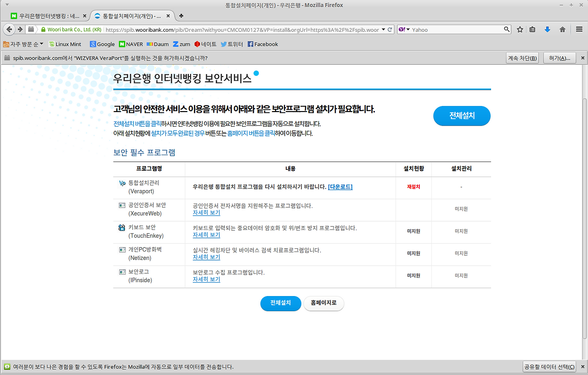The width and height of the screenshot is (588, 375).
Task: Switch to the 우리은행인터넷뱅킹 tab
Action: pyautogui.click(x=49, y=16)
